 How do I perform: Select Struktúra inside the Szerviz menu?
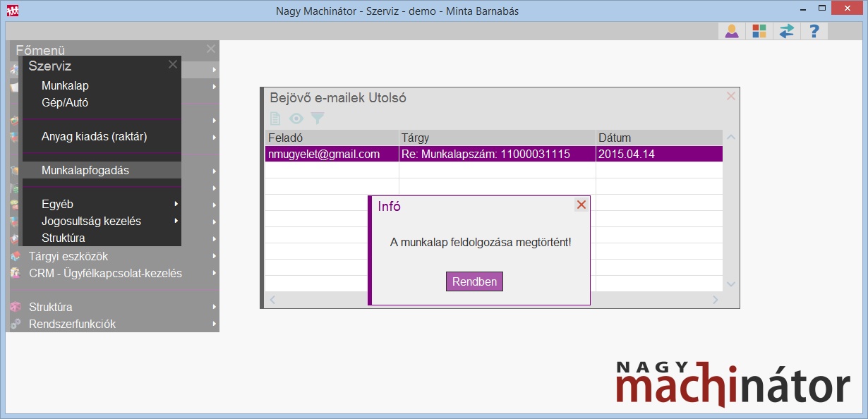click(x=64, y=238)
